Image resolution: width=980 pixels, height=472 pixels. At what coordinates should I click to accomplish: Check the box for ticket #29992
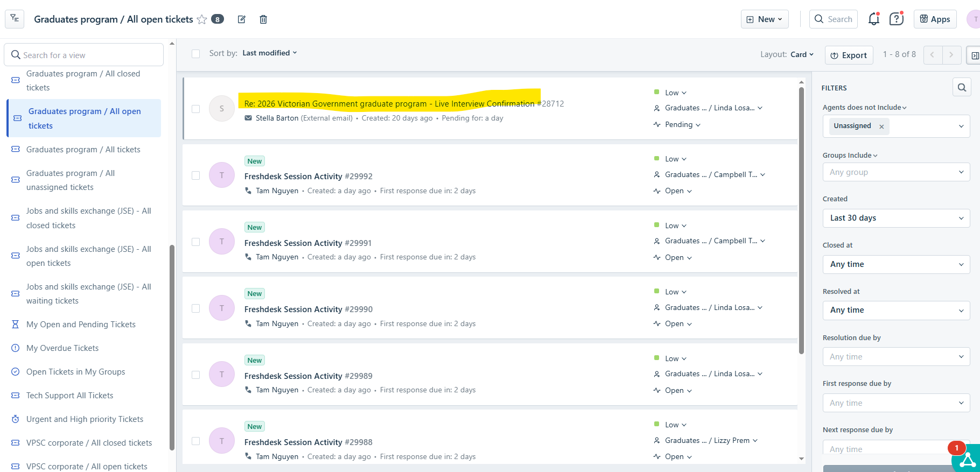pos(196,175)
